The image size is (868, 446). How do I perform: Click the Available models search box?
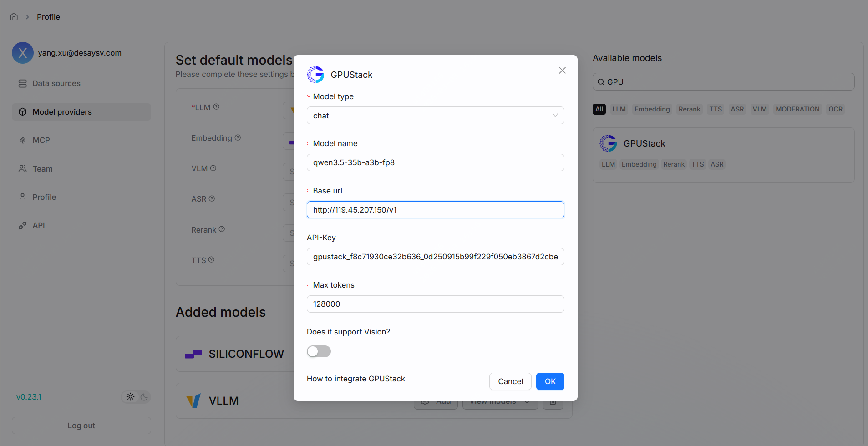(x=724, y=82)
